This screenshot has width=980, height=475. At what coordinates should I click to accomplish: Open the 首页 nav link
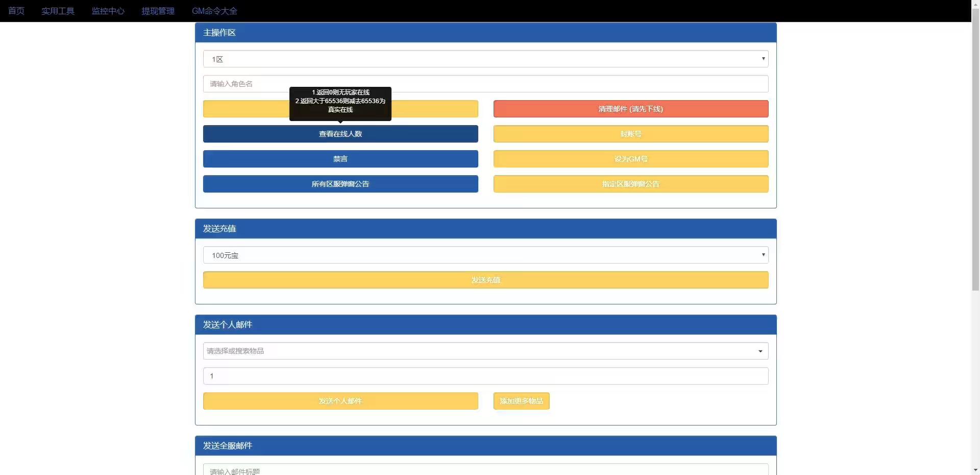click(16, 11)
